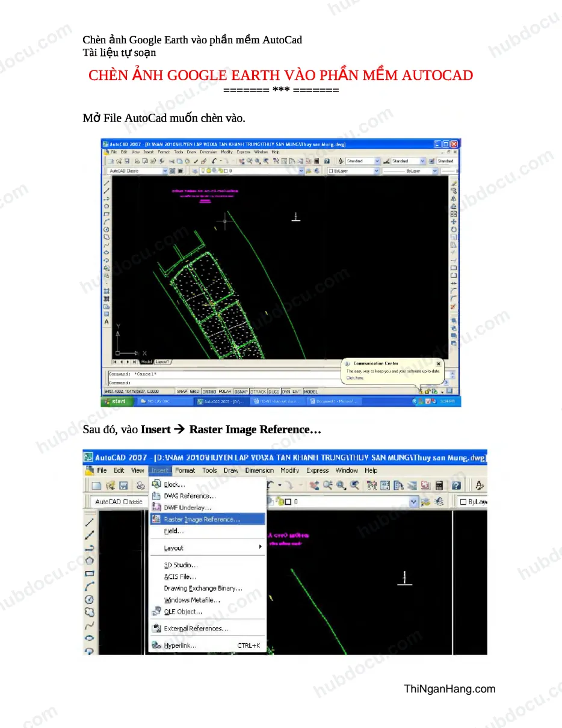Click New drawing icon in lower screenshot
This screenshot has width=562, height=728.
point(97,485)
